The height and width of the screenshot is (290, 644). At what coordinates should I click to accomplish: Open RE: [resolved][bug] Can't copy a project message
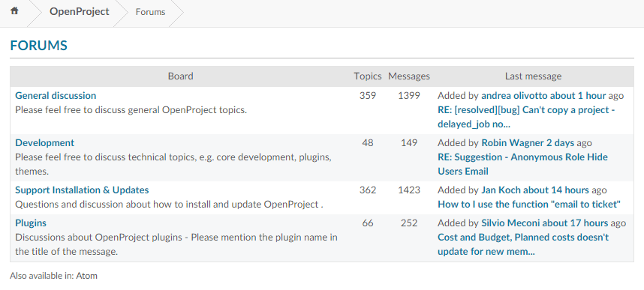coord(526,117)
